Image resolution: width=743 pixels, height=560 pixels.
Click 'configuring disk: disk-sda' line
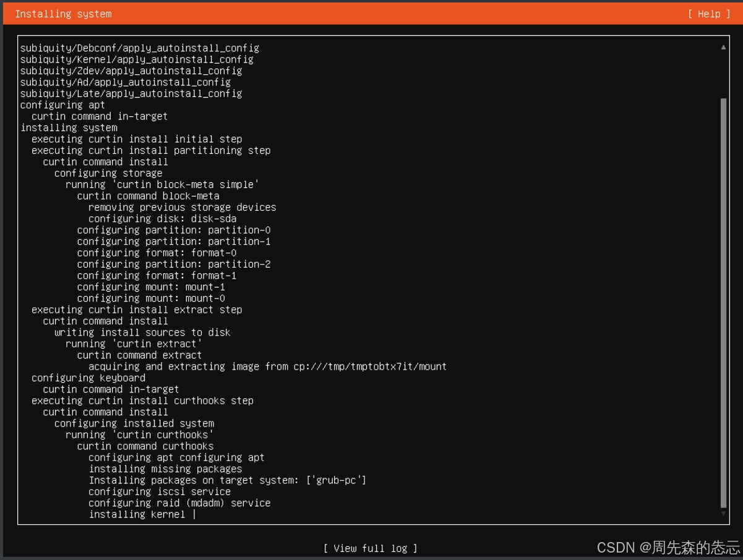(x=163, y=219)
